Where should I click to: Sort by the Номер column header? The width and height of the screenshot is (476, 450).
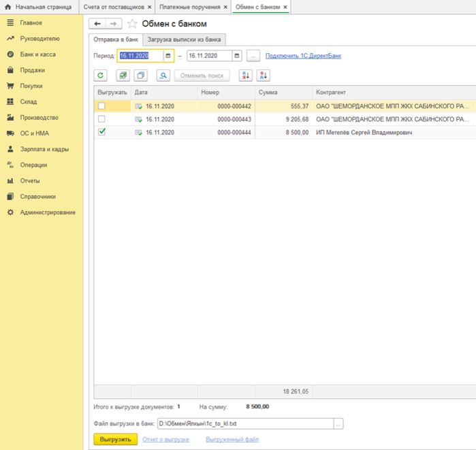pos(226,92)
